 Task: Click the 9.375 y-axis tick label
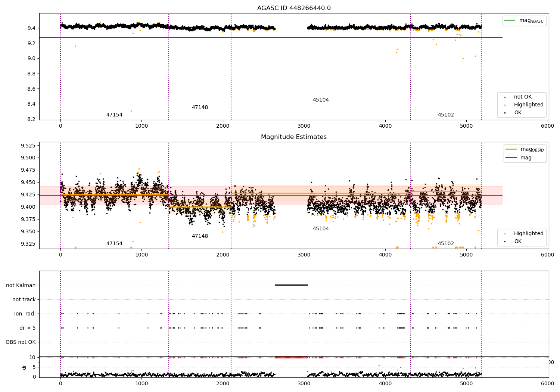tap(28, 220)
